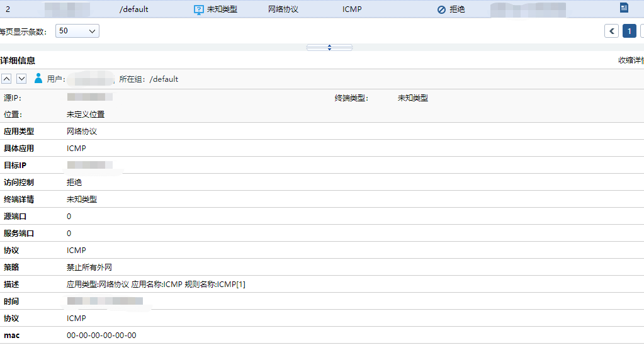
Task: Click the blue user avatar icon
Action: (x=38, y=79)
